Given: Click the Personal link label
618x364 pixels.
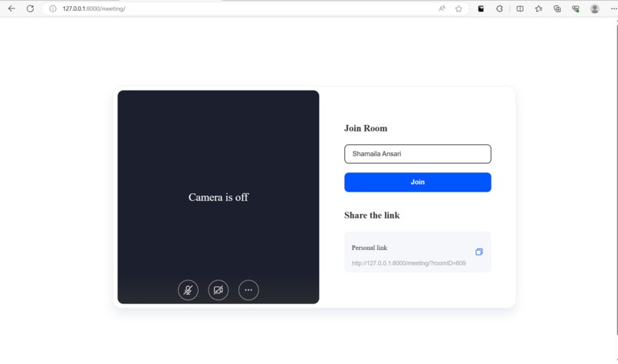Looking at the screenshot, I should (x=370, y=248).
